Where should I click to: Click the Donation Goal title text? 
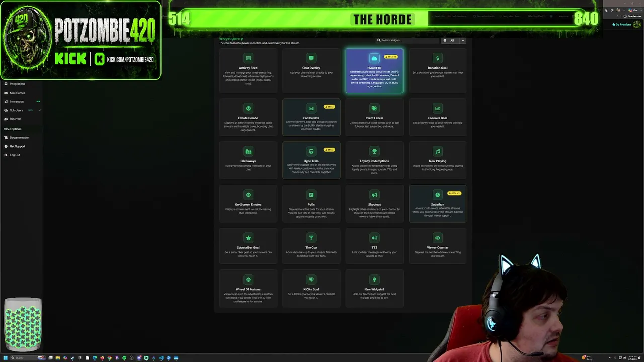click(438, 68)
